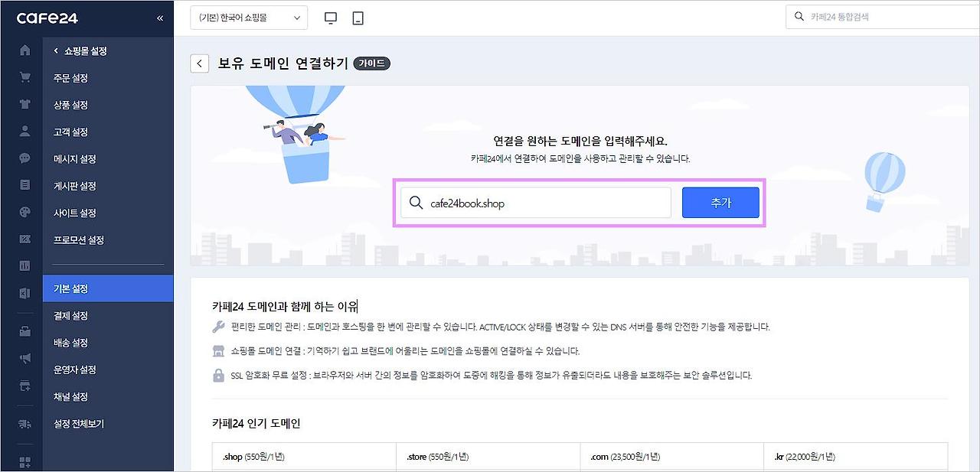Open the 가이드 badge
The image size is (980, 472).
[x=371, y=63]
